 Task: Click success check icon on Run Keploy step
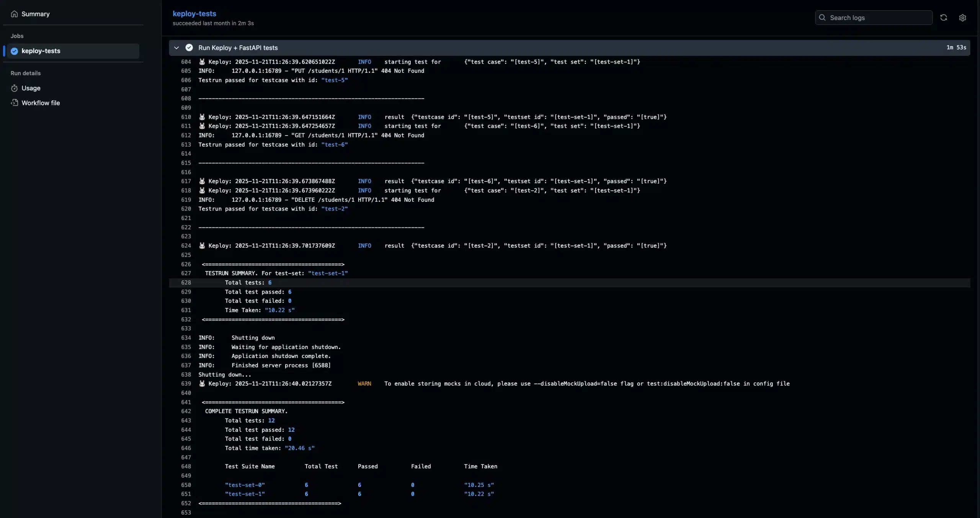pos(189,47)
